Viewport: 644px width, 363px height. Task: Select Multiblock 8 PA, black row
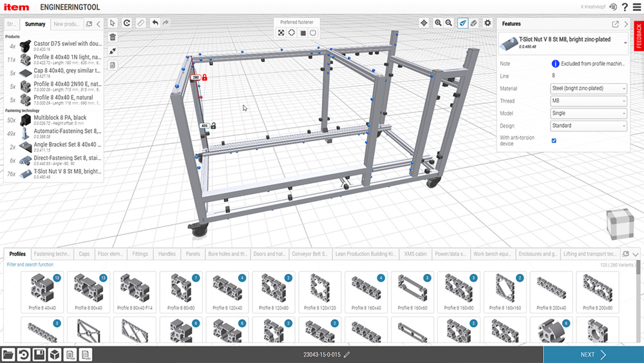pos(53,120)
